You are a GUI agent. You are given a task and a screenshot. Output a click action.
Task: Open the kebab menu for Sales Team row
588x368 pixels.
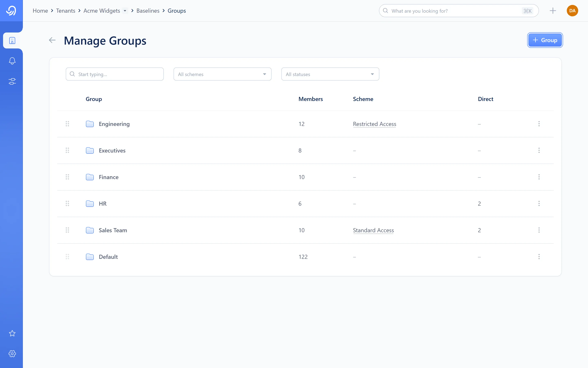tap(539, 230)
